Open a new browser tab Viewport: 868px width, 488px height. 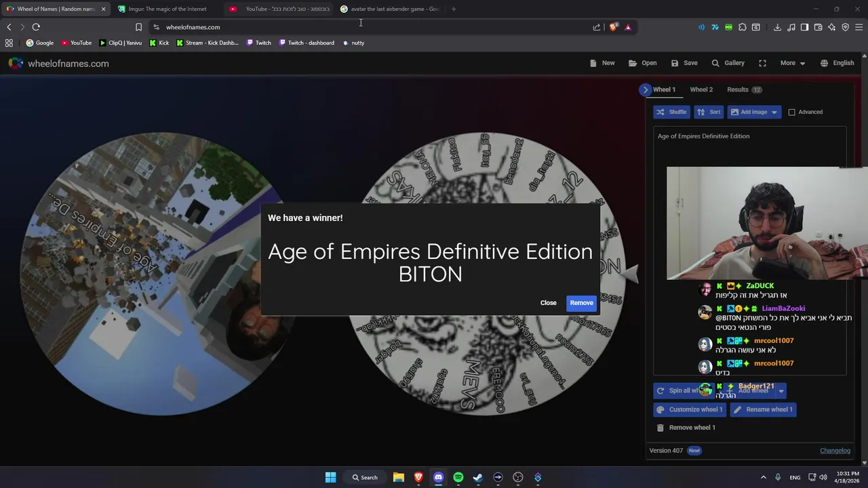454,9
